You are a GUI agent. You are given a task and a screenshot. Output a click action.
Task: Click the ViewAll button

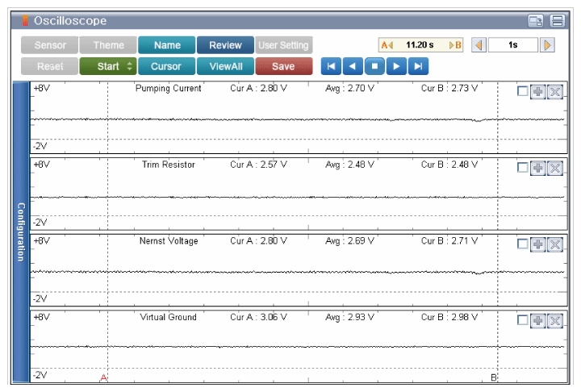point(225,66)
